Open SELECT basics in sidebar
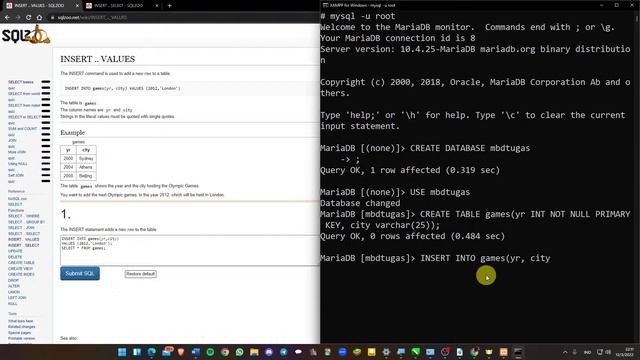The height and width of the screenshot is (360, 640). [x=21, y=82]
